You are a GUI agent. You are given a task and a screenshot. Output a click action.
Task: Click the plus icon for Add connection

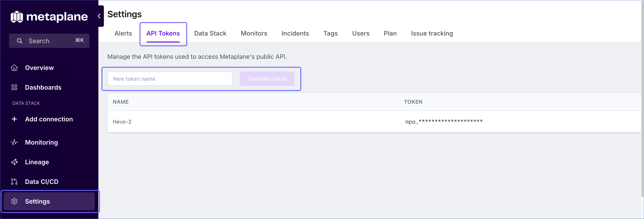[x=14, y=119]
